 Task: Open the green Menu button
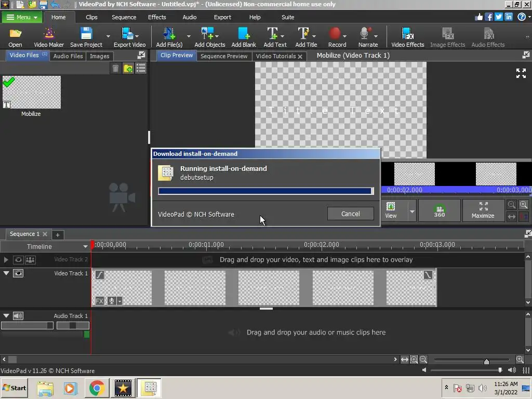22,17
